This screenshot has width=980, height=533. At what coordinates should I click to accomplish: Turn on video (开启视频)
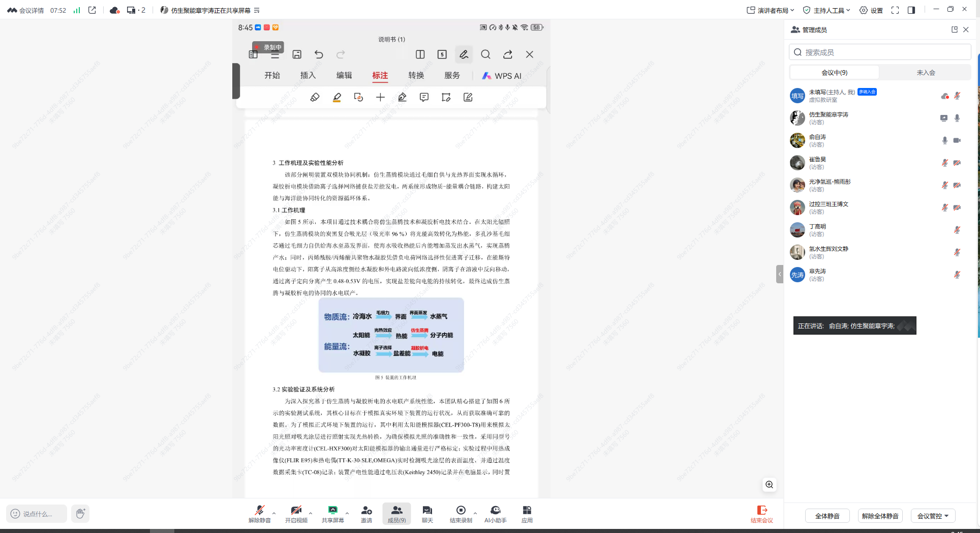(x=296, y=514)
